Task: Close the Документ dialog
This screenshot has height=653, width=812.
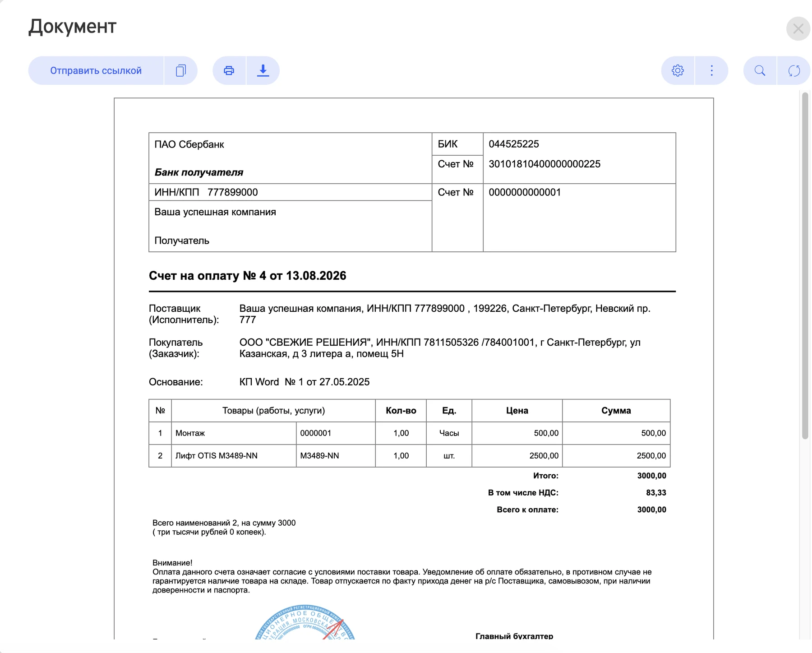Action: tap(798, 29)
